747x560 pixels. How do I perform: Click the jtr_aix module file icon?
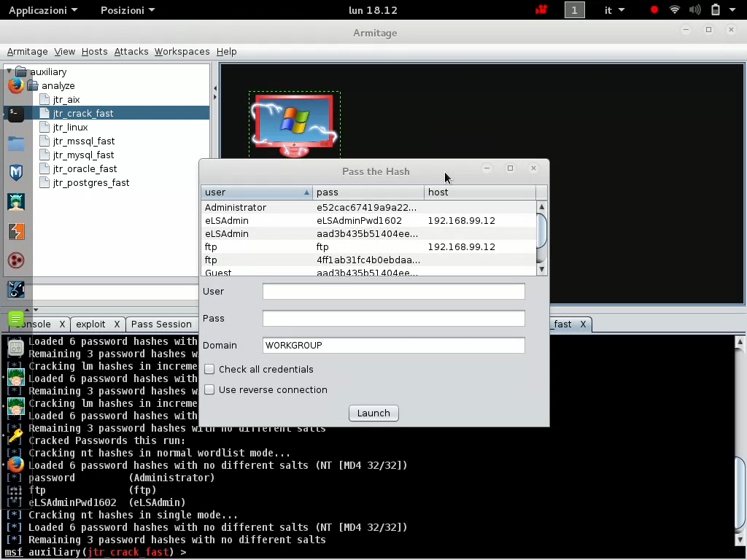point(44,99)
